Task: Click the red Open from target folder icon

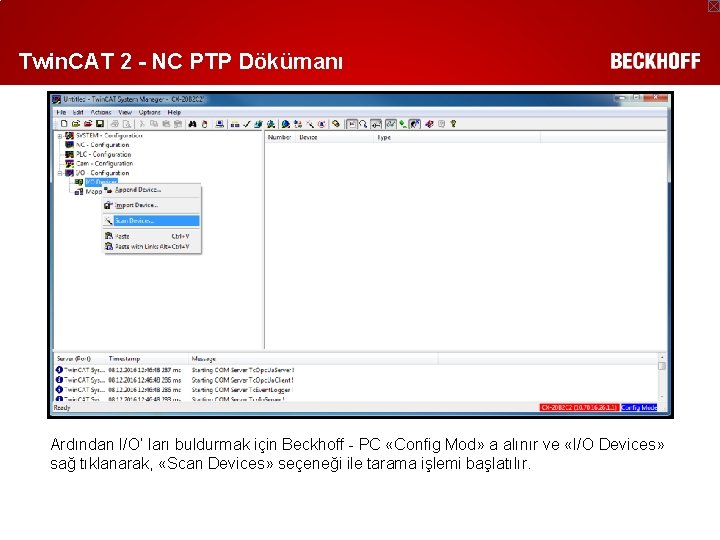Action: 88,124
